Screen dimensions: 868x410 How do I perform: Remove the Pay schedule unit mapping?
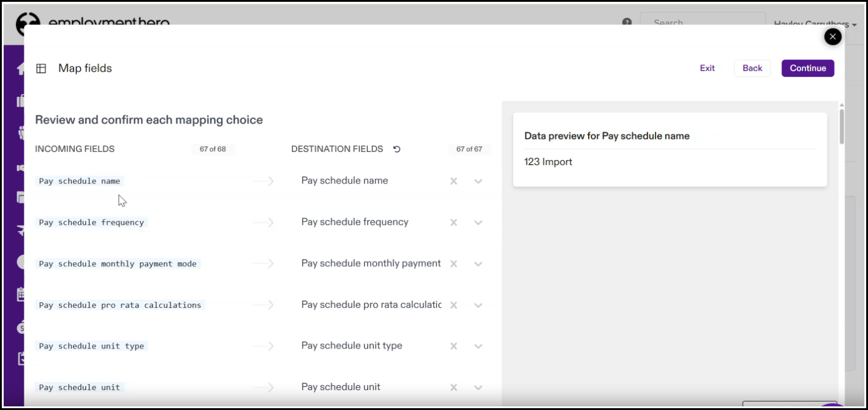453,388
